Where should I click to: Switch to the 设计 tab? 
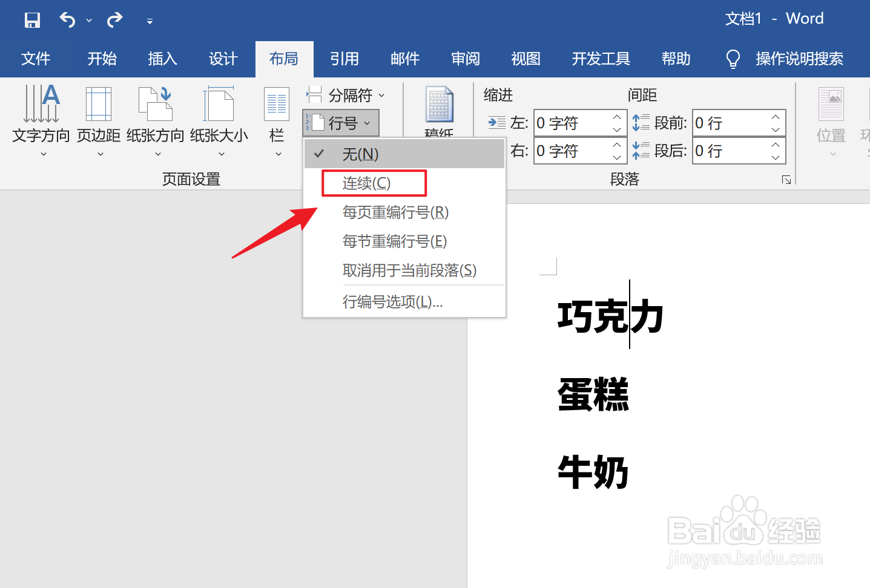click(x=223, y=59)
